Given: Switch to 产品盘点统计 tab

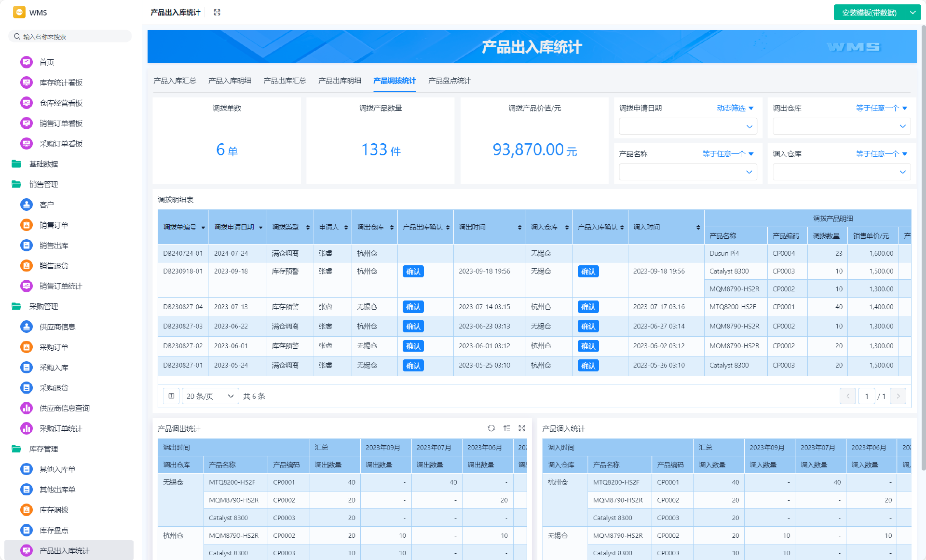Looking at the screenshot, I should [449, 81].
